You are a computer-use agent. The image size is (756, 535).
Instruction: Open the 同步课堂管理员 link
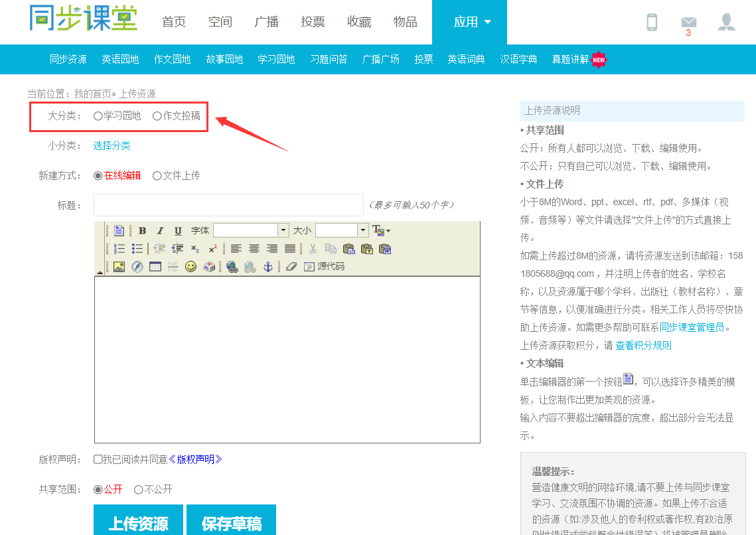coord(692,327)
